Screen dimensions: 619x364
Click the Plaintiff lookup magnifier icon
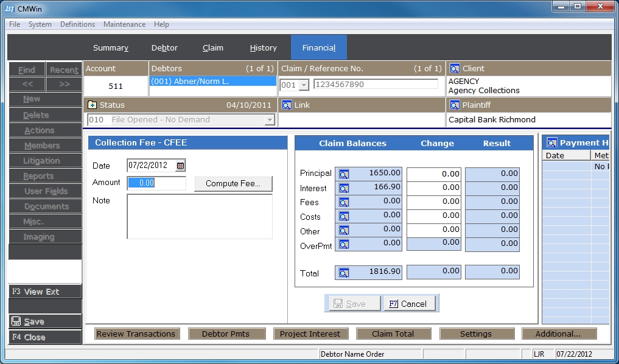(x=455, y=105)
